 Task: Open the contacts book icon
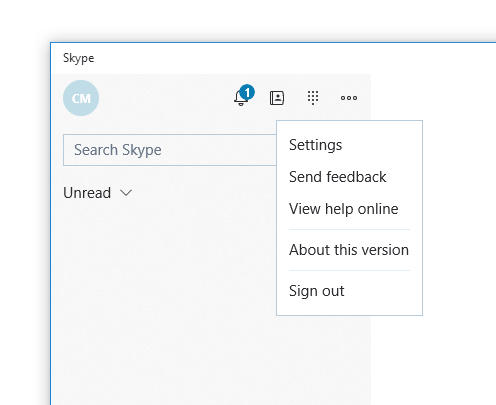[277, 98]
